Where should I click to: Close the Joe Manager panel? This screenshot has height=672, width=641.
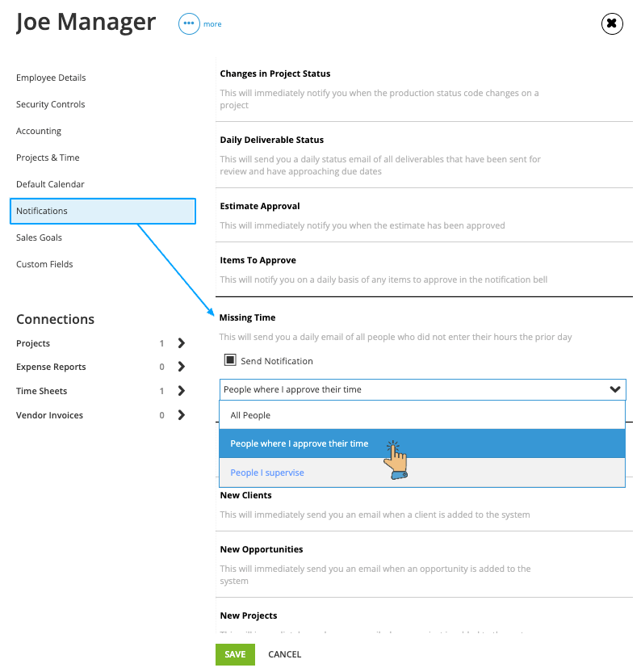pos(612,23)
